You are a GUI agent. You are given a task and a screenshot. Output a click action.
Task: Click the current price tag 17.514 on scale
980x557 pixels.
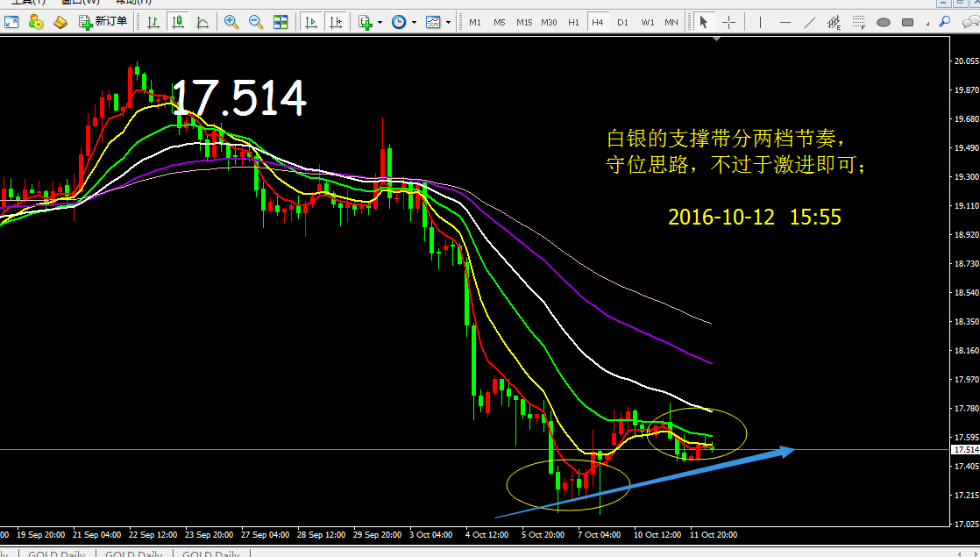[x=966, y=449]
